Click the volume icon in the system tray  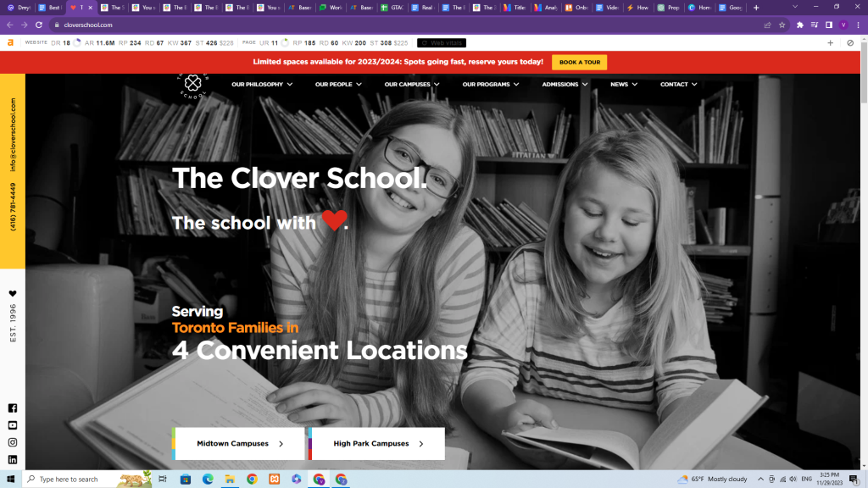click(x=793, y=480)
